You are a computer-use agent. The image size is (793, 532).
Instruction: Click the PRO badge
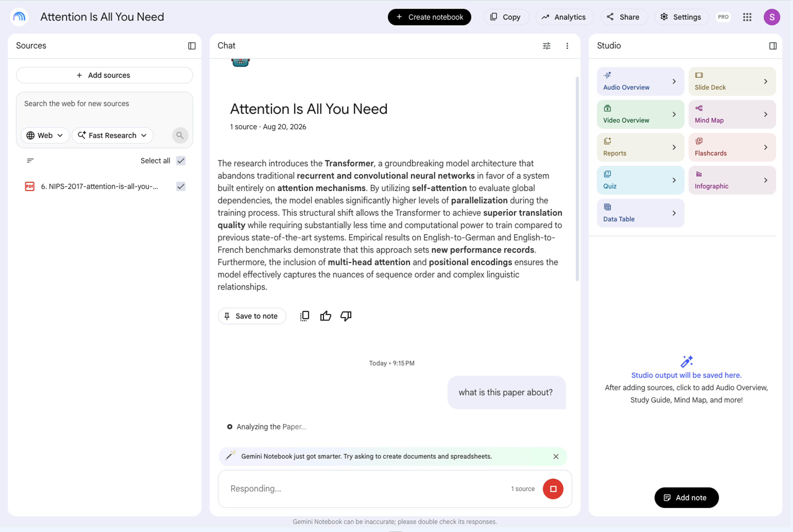[723, 17]
